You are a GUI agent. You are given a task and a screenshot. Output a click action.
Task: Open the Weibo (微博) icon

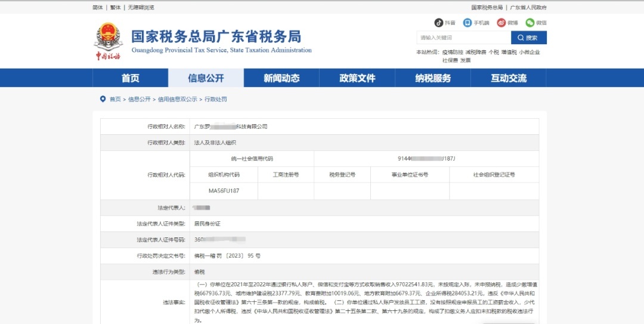[x=501, y=23]
